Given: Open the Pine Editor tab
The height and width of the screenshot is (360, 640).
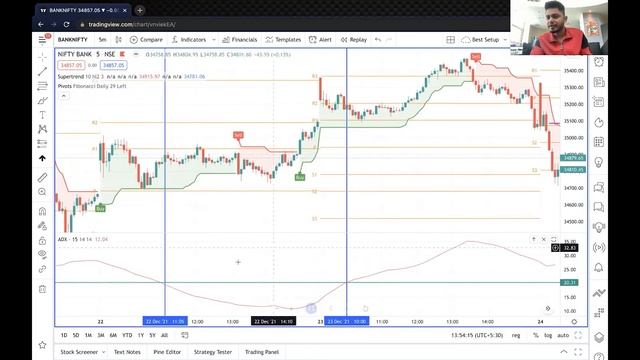Looking at the screenshot, I should 167,352.
